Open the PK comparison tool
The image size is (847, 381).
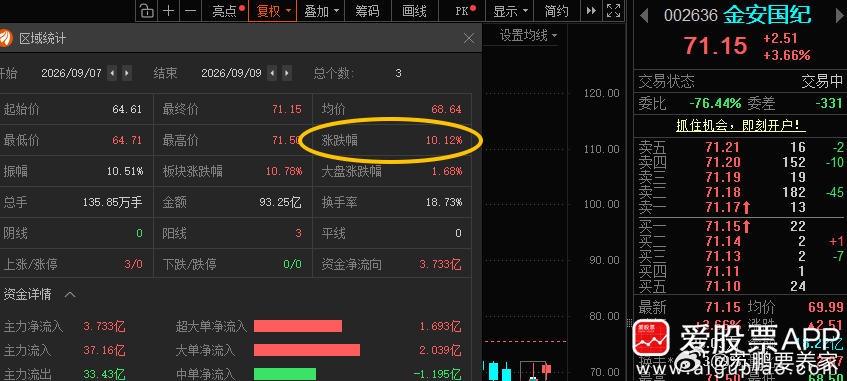point(465,11)
